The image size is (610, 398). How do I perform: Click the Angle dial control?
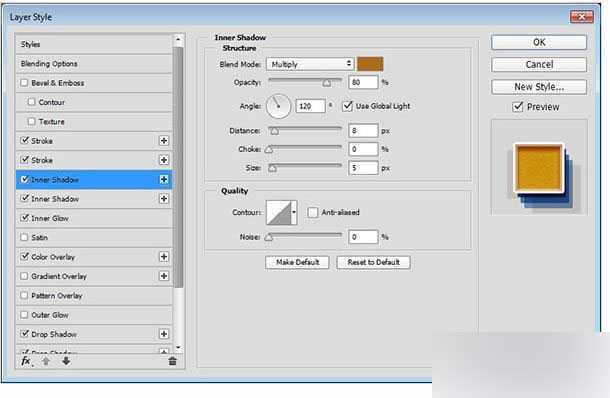coord(278,106)
